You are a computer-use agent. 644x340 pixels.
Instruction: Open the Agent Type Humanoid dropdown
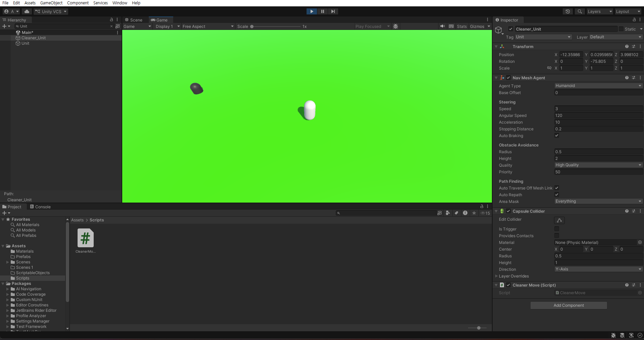pos(598,86)
